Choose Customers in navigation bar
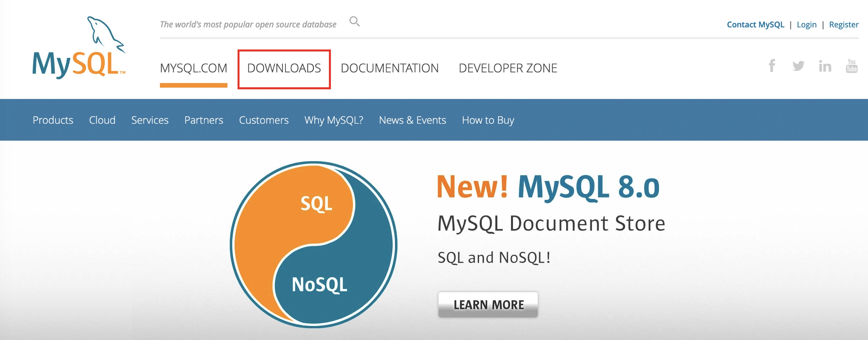Screen dimensions: 868x340 pyautogui.click(x=264, y=120)
